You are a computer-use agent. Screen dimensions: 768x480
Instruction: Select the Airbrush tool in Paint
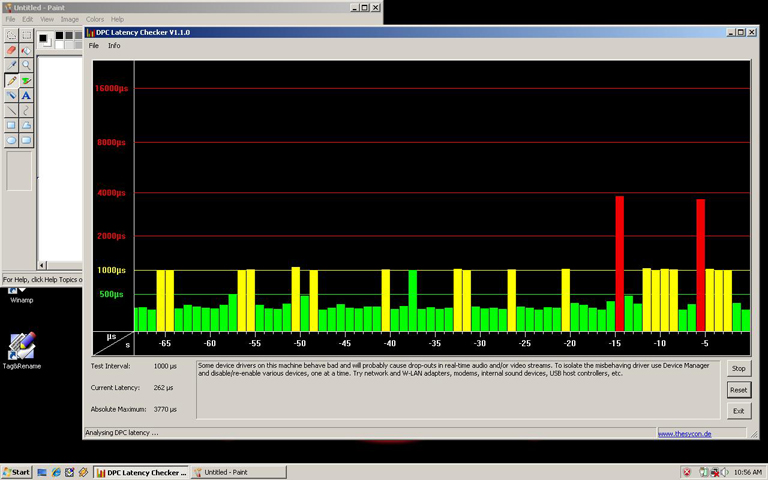tap(11, 96)
